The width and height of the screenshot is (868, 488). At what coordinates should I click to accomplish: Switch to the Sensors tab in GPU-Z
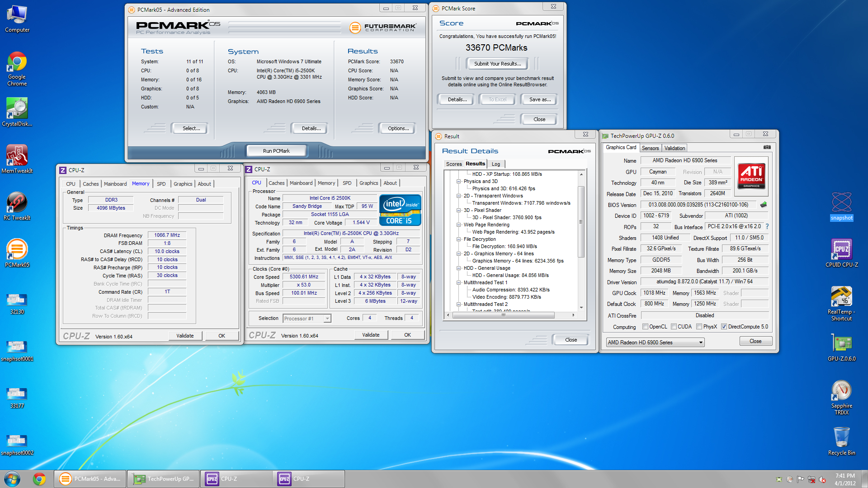coord(650,148)
